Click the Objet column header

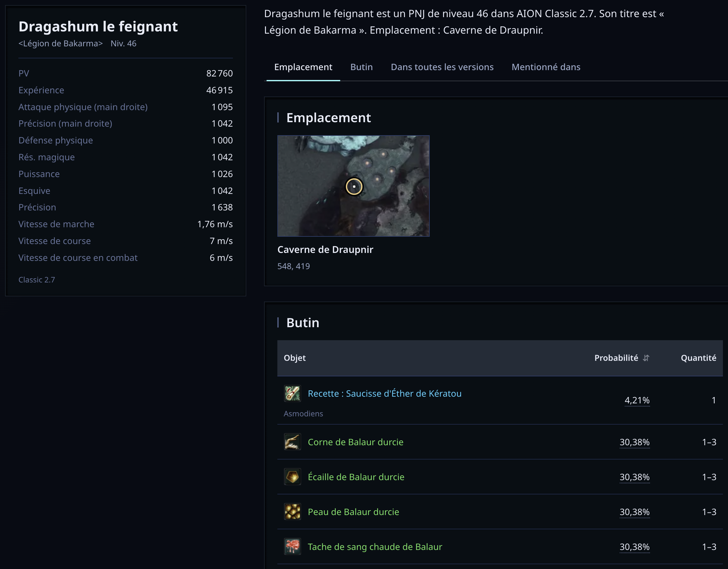coord(295,358)
